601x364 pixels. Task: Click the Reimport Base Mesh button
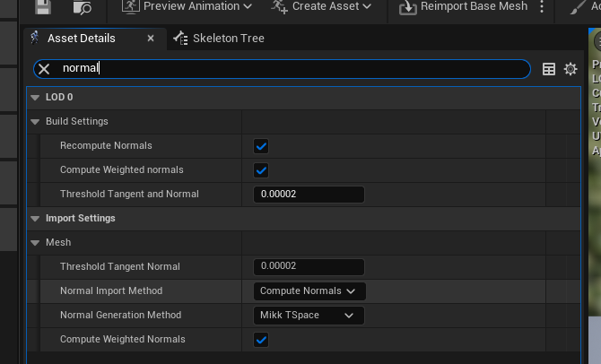coord(464,7)
